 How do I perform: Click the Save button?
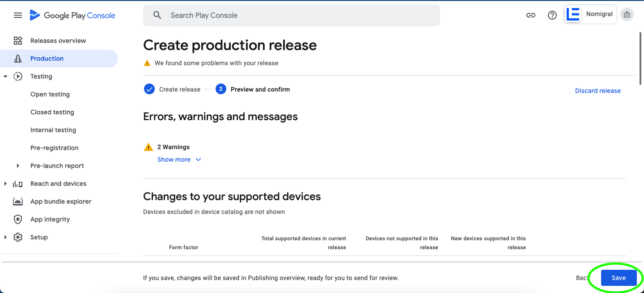[619, 277]
